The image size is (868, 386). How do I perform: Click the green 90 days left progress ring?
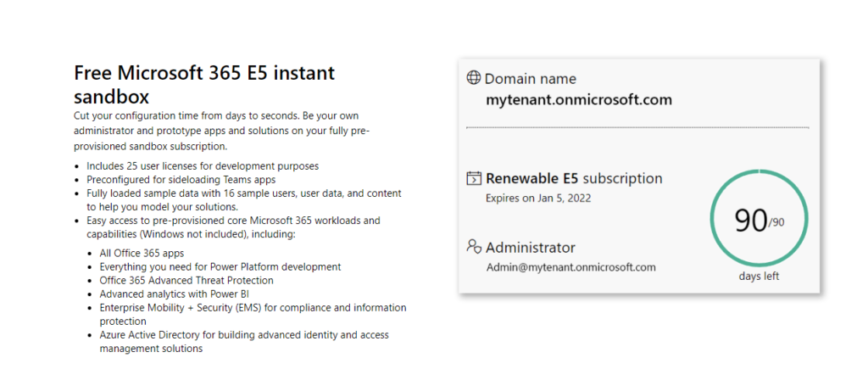click(759, 219)
